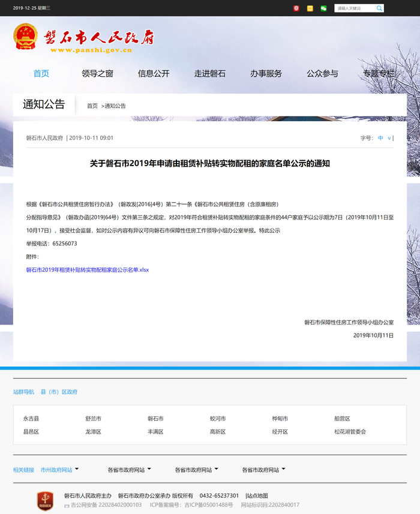Click the red icon in the top bar
420x514 pixels.
(296, 8)
